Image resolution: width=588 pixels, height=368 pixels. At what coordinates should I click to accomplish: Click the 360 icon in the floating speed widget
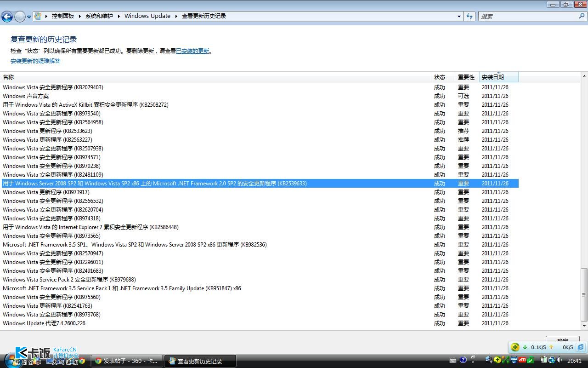[x=515, y=347]
